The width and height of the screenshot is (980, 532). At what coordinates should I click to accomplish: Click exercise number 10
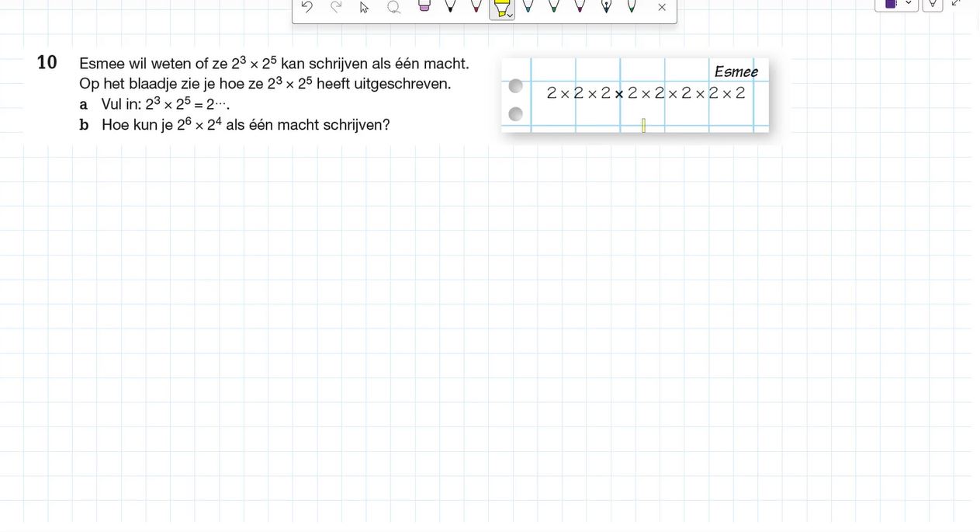click(47, 63)
